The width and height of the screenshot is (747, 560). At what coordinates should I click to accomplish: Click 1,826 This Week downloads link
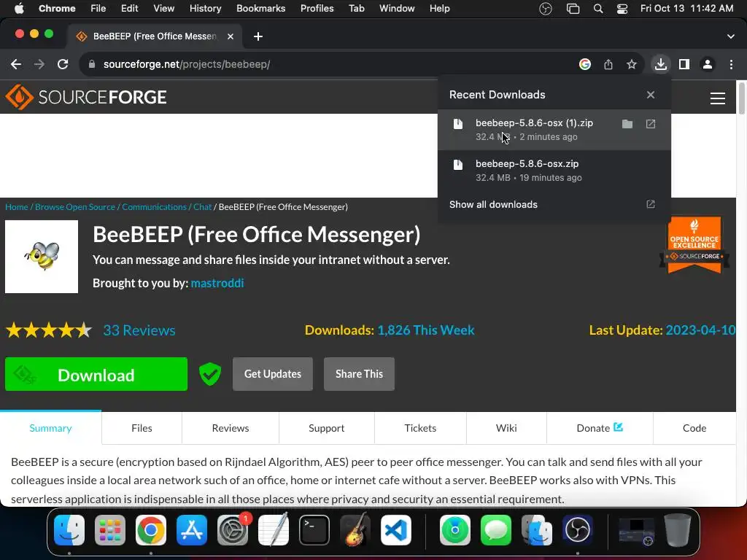(x=426, y=330)
